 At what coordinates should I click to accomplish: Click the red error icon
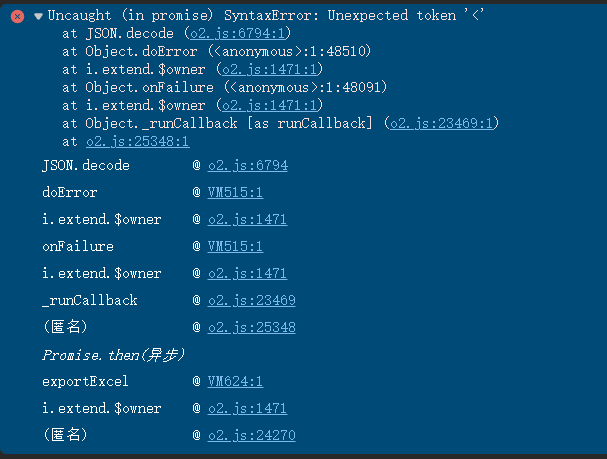point(17,16)
